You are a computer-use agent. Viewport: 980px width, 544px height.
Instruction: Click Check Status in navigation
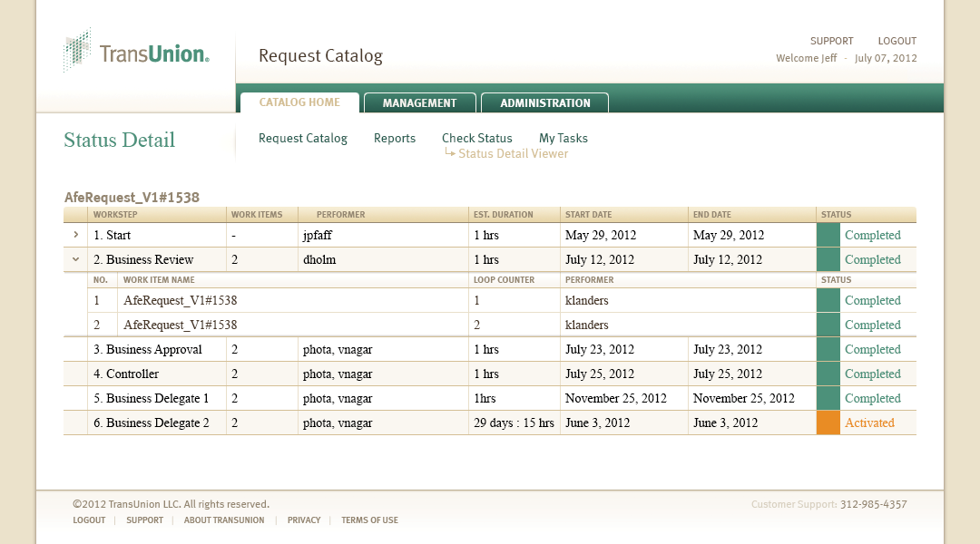point(477,139)
